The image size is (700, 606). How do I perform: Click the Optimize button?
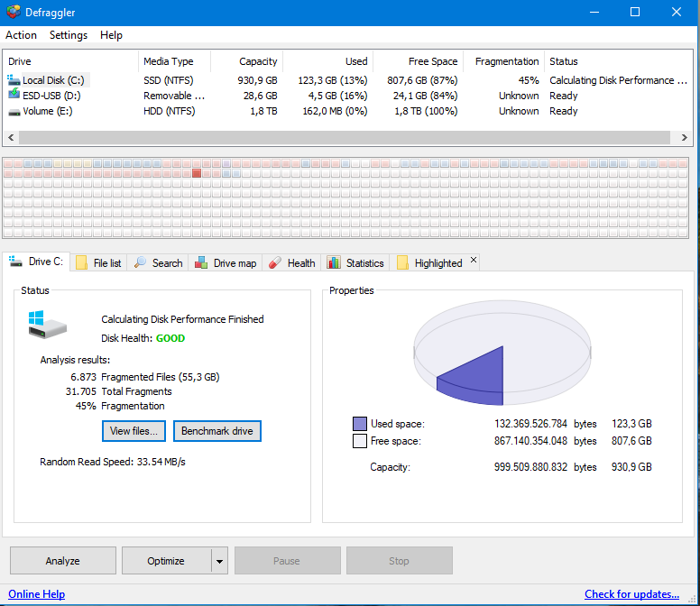[166, 561]
